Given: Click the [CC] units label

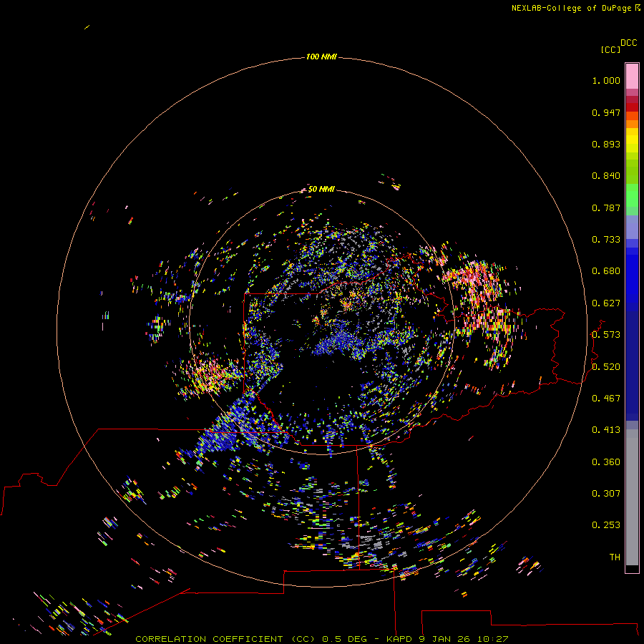Looking at the screenshot, I should pyautogui.click(x=610, y=49).
